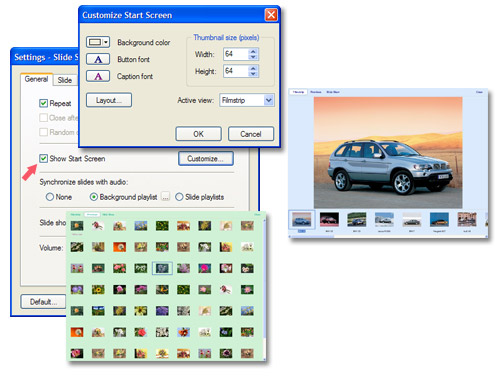
Task: Expand the Active view Filmstrip dropdown
Action: [268, 100]
